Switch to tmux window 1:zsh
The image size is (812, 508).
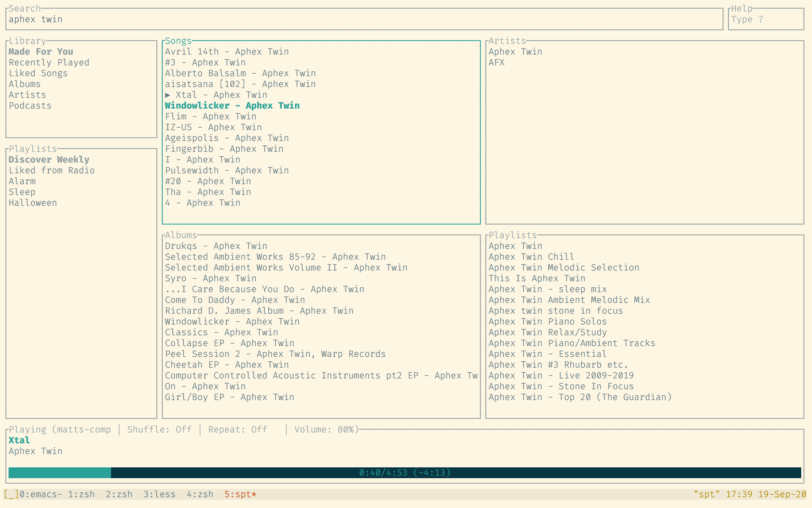pyautogui.click(x=81, y=494)
